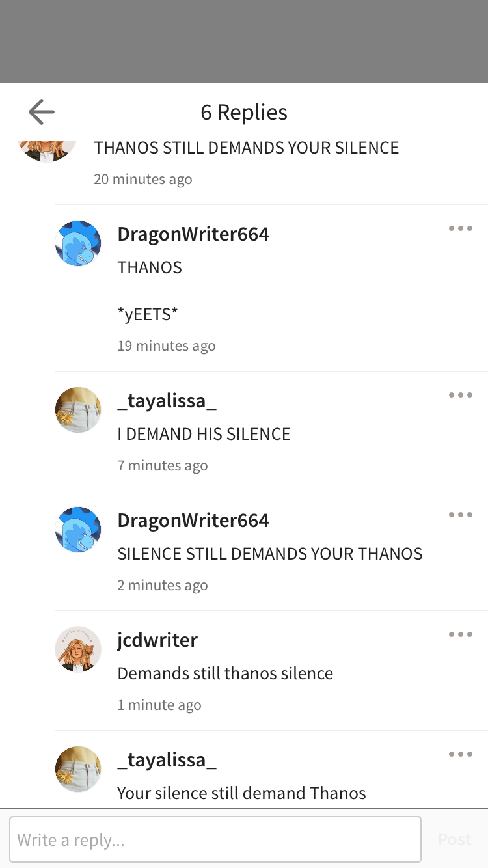Open options for the I DEMAND HIS SILENCE reply

460,395
